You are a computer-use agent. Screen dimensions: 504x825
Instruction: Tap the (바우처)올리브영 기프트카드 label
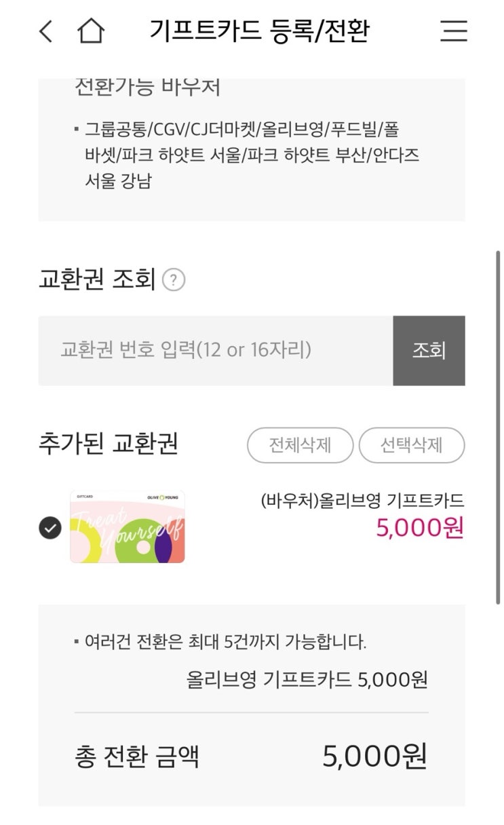[x=362, y=501]
